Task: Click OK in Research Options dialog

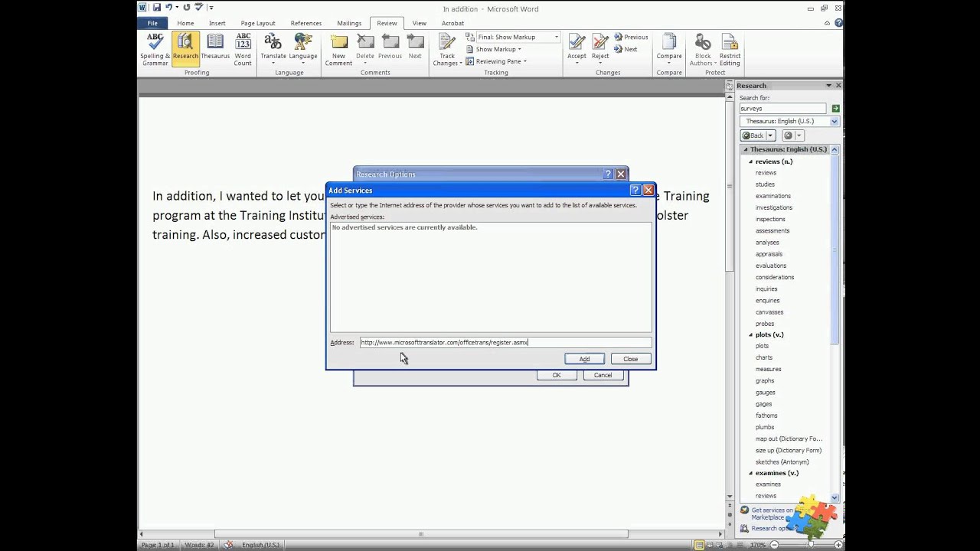Action: coord(557,375)
